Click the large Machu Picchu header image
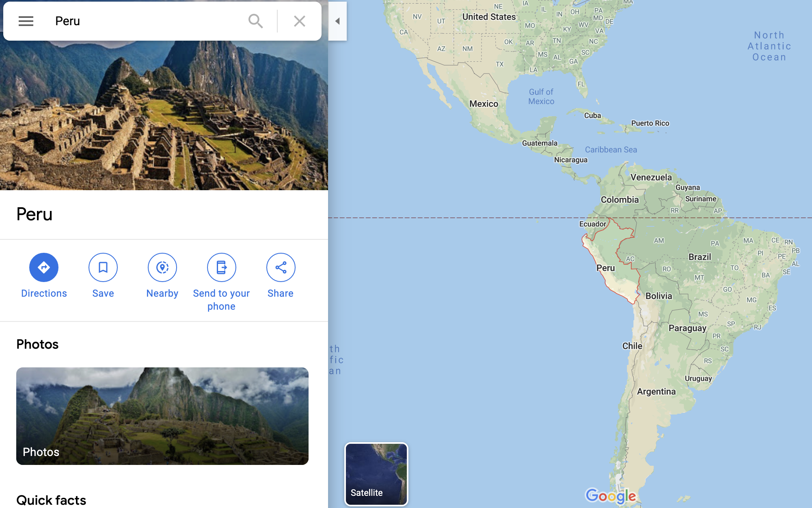 click(x=164, y=116)
